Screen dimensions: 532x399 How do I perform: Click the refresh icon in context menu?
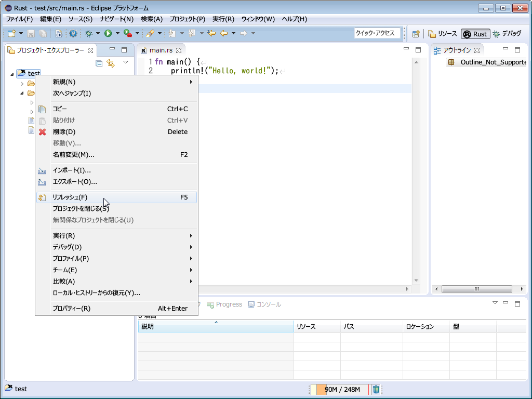pos(42,197)
